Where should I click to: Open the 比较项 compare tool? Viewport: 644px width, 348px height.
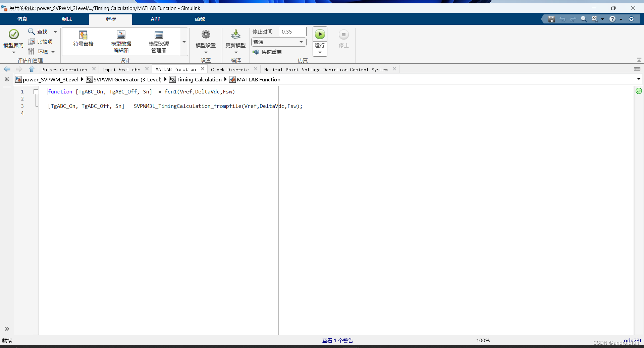tap(41, 42)
